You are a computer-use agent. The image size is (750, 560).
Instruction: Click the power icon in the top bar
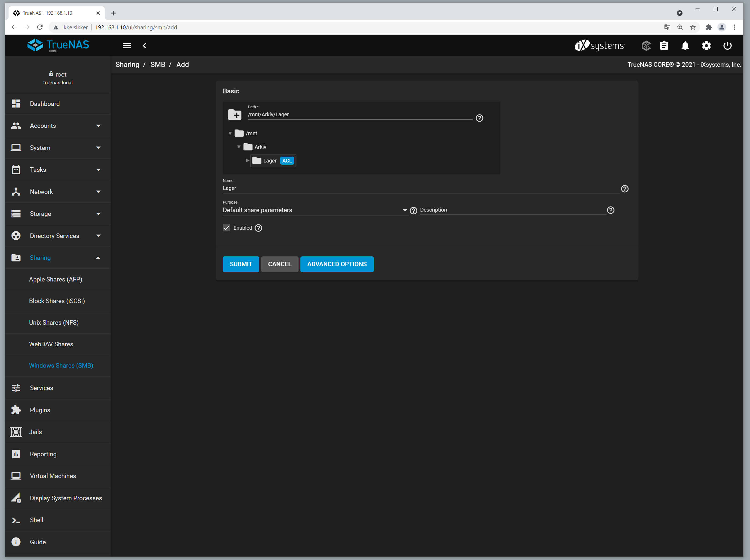click(x=727, y=45)
